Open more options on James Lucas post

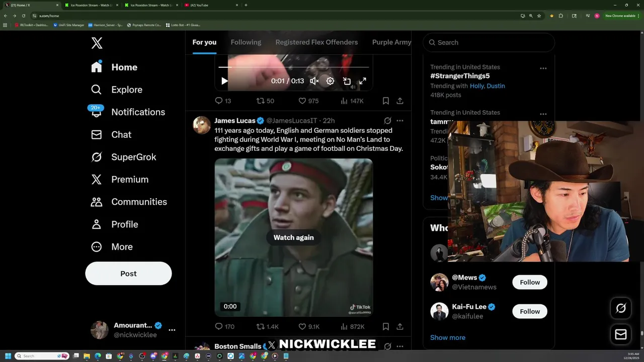400,121
